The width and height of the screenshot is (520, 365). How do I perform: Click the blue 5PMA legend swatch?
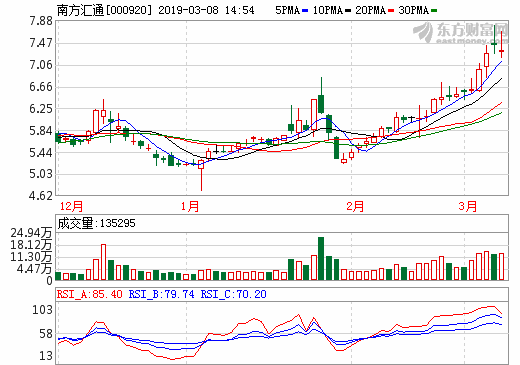(x=305, y=11)
